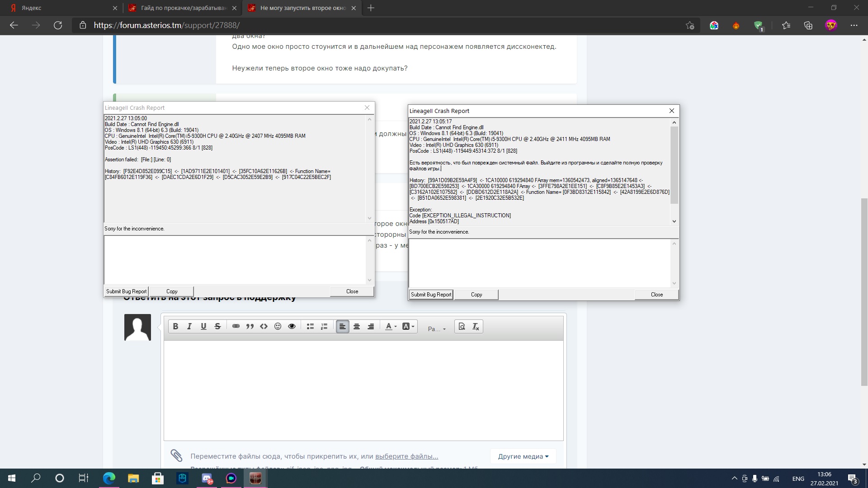Open background color dropdown
868x488 pixels.
408,326
